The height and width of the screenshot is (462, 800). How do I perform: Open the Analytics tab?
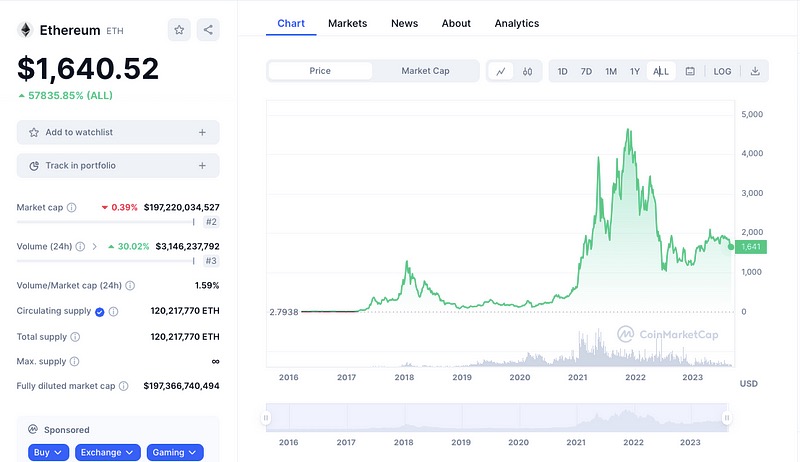point(516,23)
